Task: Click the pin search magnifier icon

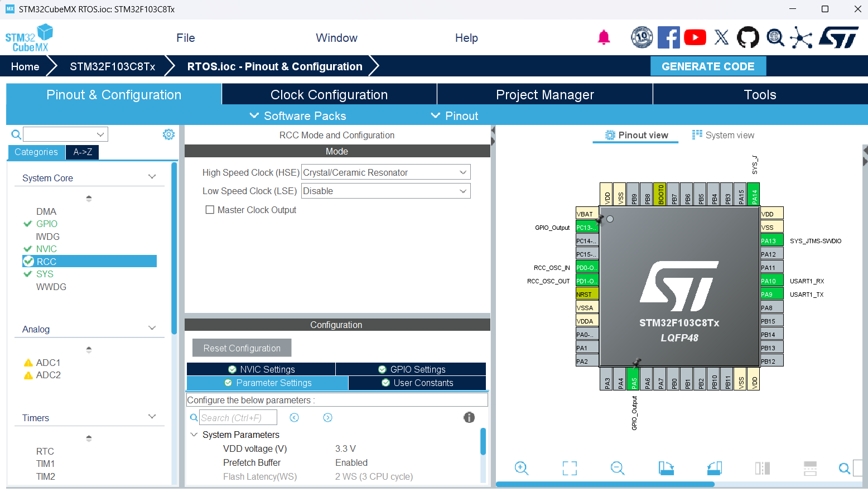Action: (x=845, y=469)
